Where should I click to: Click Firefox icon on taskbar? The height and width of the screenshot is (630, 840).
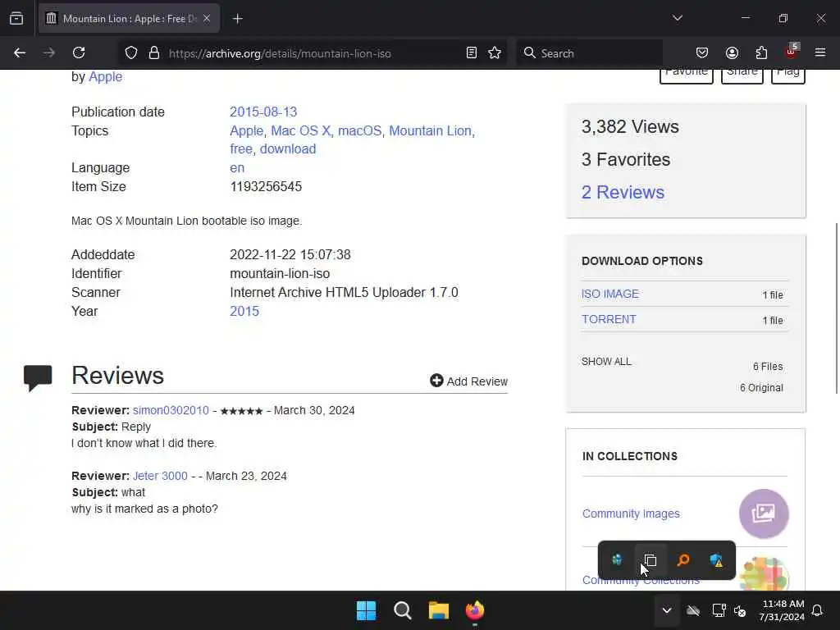click(475, 610)
